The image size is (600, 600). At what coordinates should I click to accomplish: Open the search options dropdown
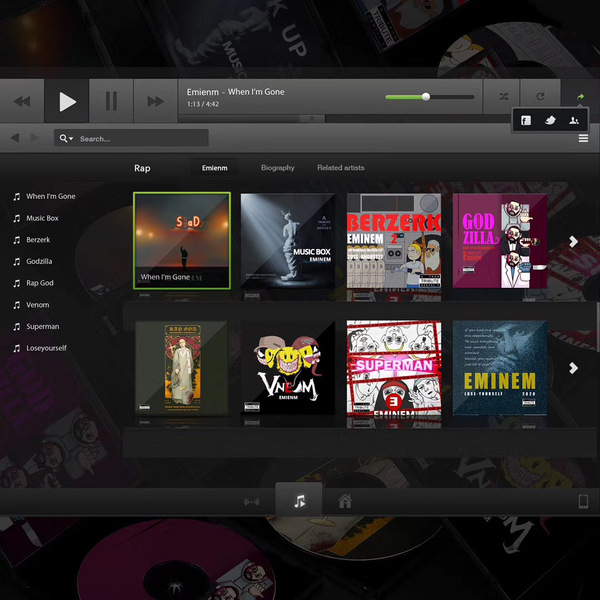[x=66, y=138]
